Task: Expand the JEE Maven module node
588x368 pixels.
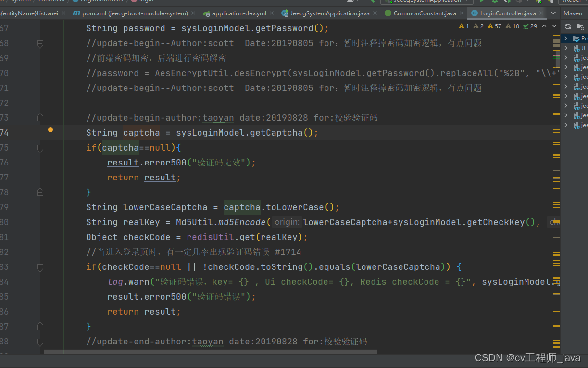Action: pyautogui.click(x=566, y=48)
